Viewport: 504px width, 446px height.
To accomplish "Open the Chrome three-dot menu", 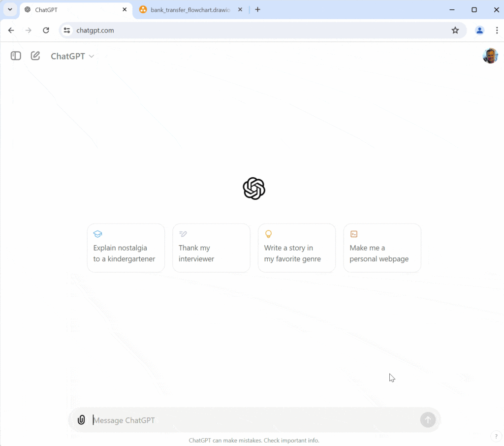I will 497,30.
